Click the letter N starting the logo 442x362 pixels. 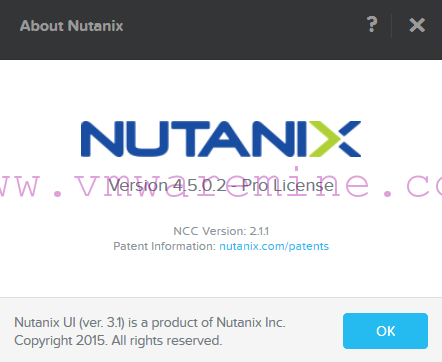click(x=102, y=139)
